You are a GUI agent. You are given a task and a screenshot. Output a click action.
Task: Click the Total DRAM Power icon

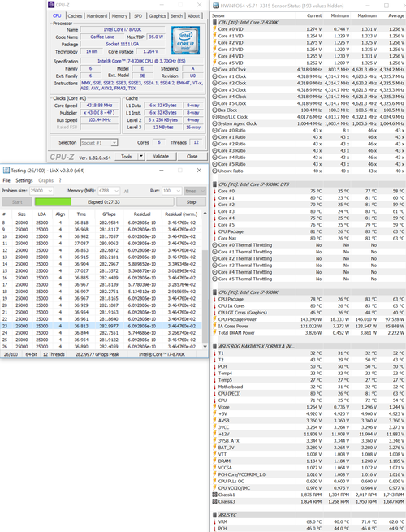214,332
